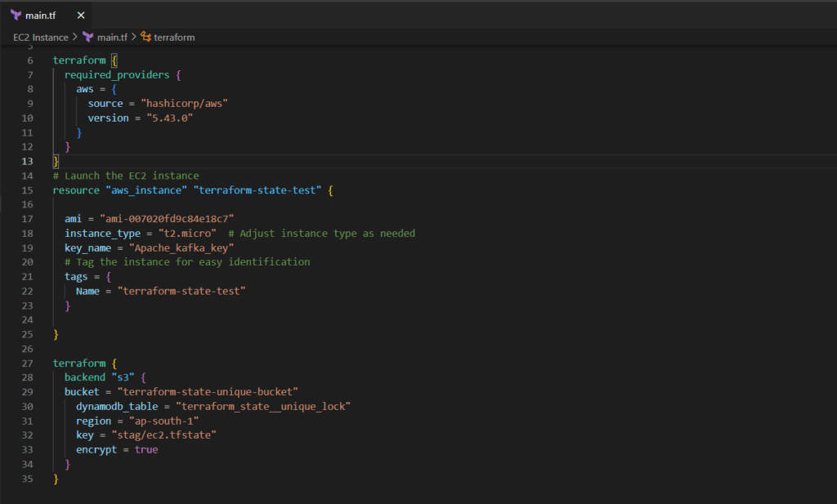The image size is (837, 504).
Task: Click the "Apache_kafka_key" string
Action: point(181,248)
